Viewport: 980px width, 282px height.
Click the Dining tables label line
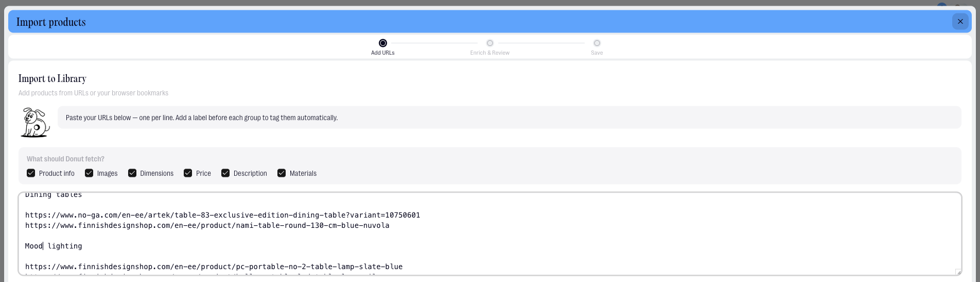[54, 195]
